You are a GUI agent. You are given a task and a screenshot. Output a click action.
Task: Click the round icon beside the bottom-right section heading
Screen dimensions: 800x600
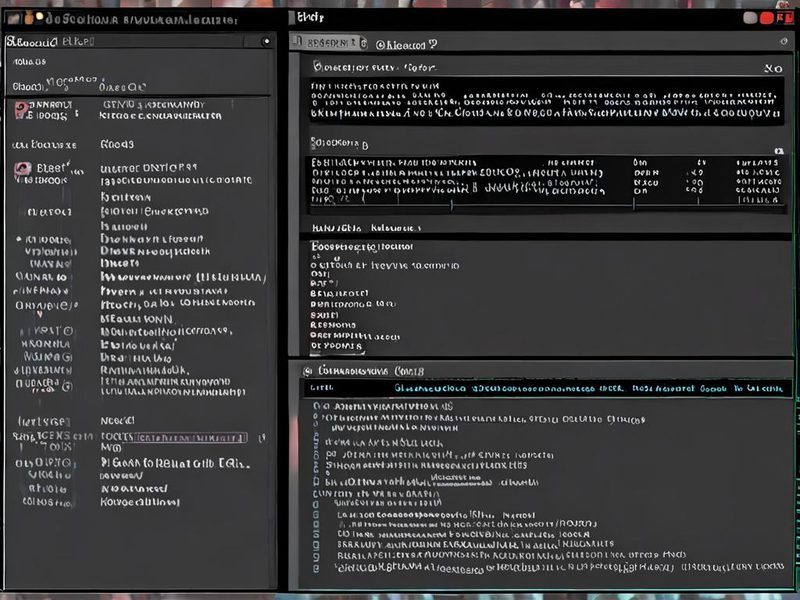308,371
